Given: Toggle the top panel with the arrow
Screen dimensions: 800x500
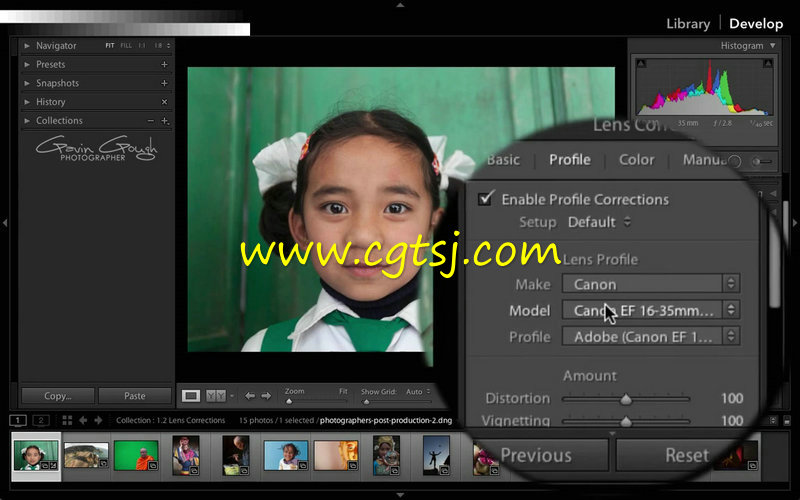Looking at the screenshot, I should (x=400, y=5).
